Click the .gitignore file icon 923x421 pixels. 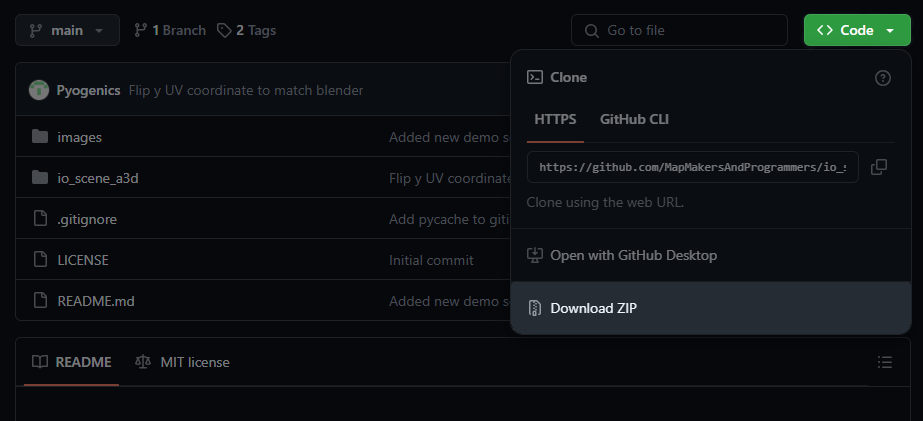(40, 219)
